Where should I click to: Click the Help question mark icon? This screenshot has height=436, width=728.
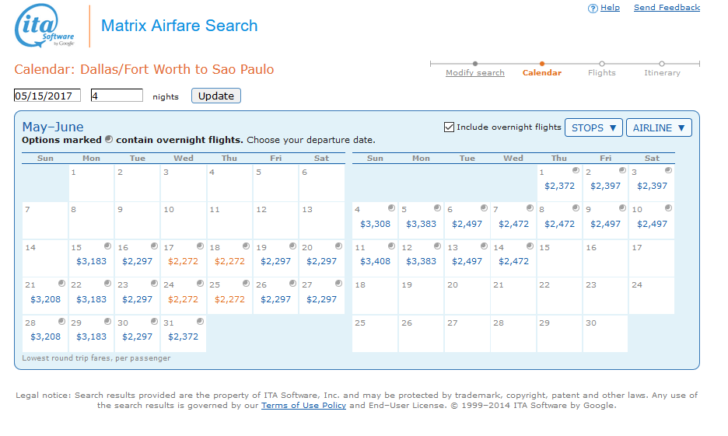click(x=592, y=8)
